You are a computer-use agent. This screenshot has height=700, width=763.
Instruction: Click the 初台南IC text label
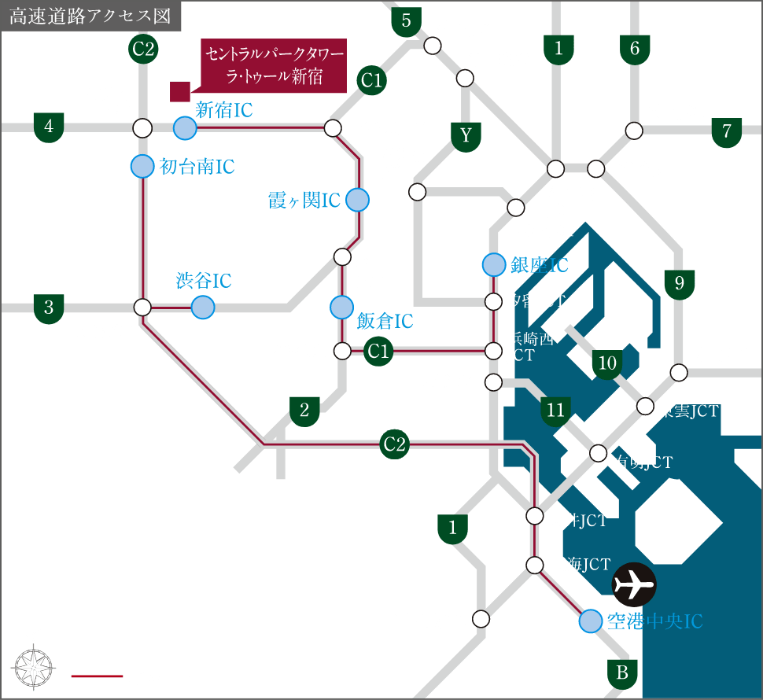(x=197, y=167)
